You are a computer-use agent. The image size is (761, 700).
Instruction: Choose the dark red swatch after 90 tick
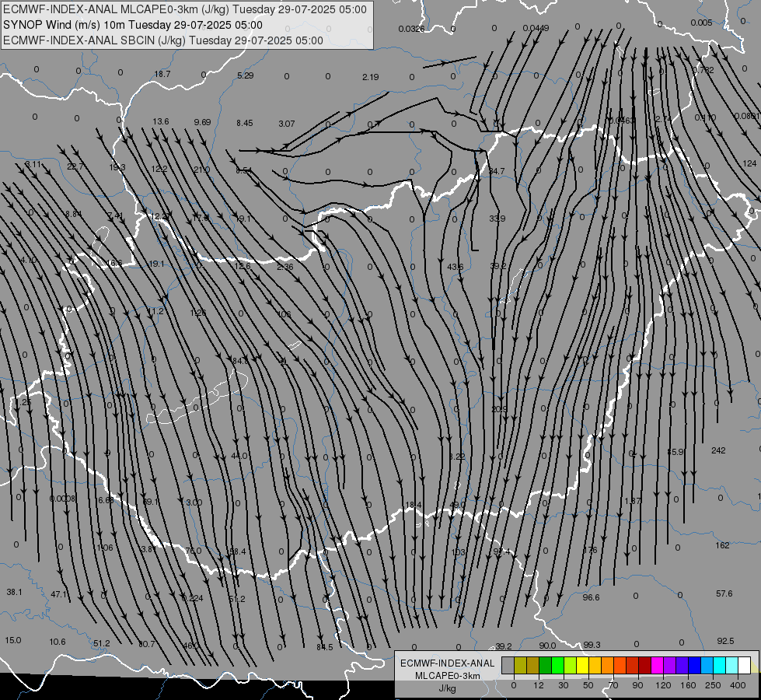[x=645, y=666]
